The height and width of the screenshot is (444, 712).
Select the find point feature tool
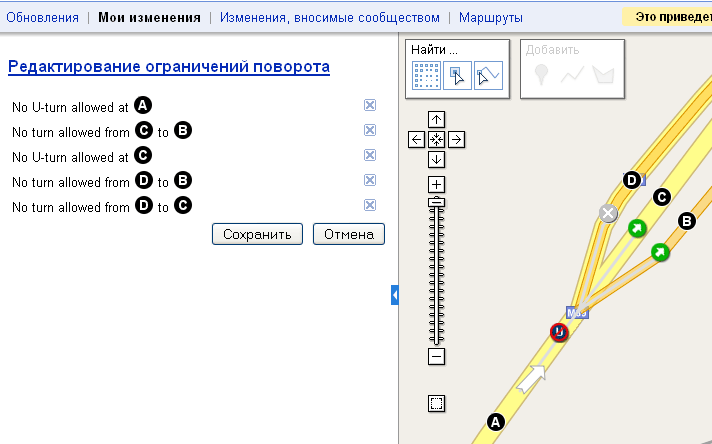coord(457,76)
